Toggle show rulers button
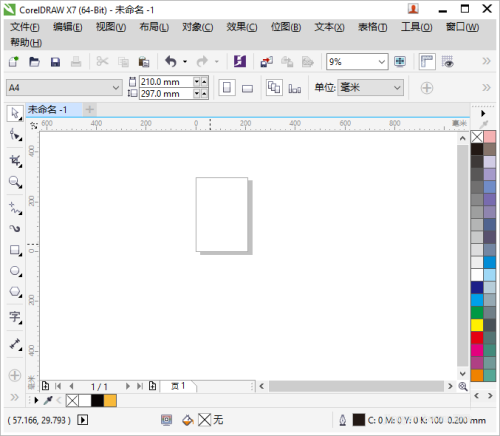Image resolution: width=500 pixels, height=436 pixels. [427, 62]
